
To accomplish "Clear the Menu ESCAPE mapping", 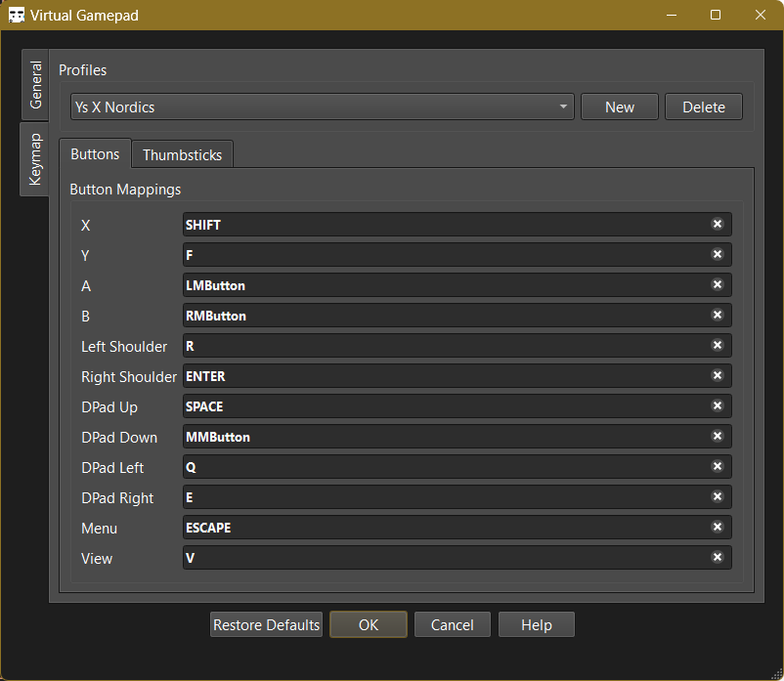I will (x=718, y=527).
